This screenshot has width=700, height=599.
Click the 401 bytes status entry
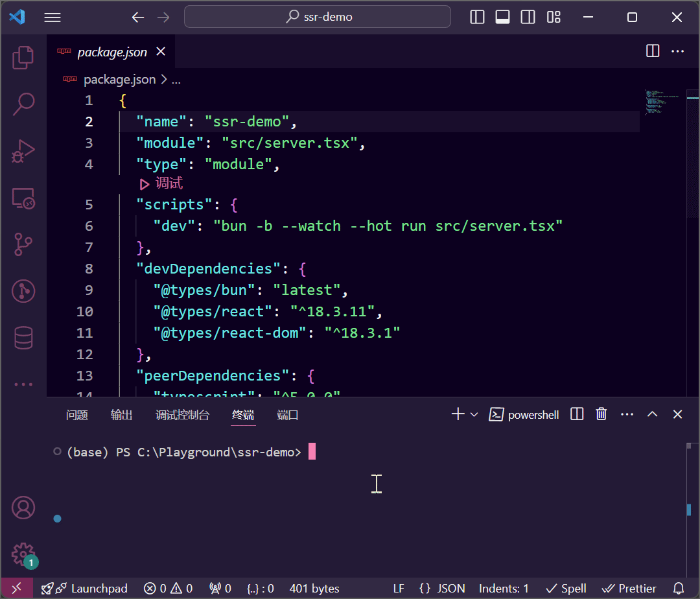[x=314, y=589]
